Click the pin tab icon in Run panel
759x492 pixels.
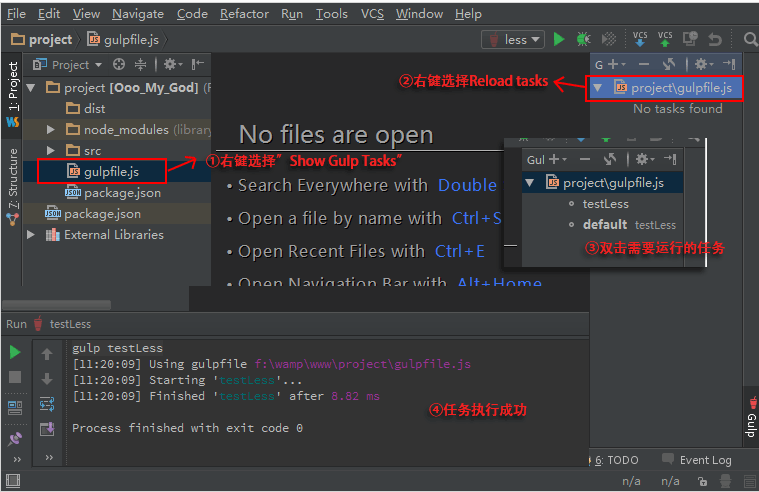click(15, 439)
